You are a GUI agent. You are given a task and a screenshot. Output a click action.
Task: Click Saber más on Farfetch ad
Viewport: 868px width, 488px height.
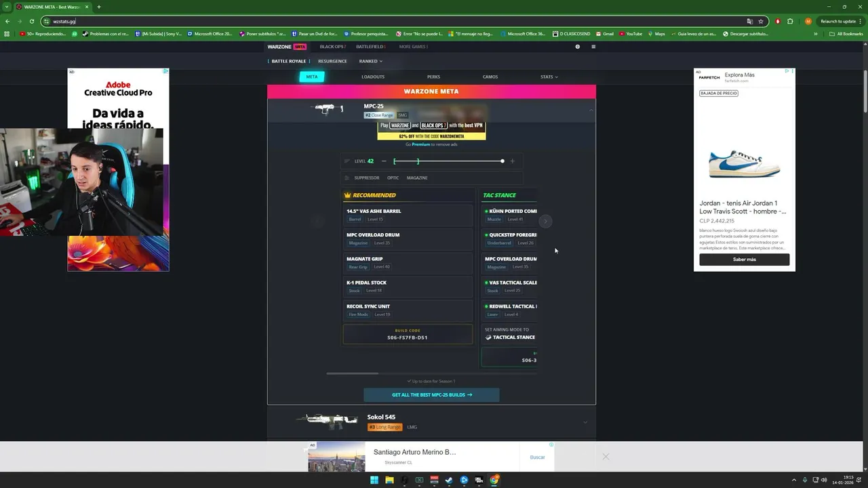(744, 260)
